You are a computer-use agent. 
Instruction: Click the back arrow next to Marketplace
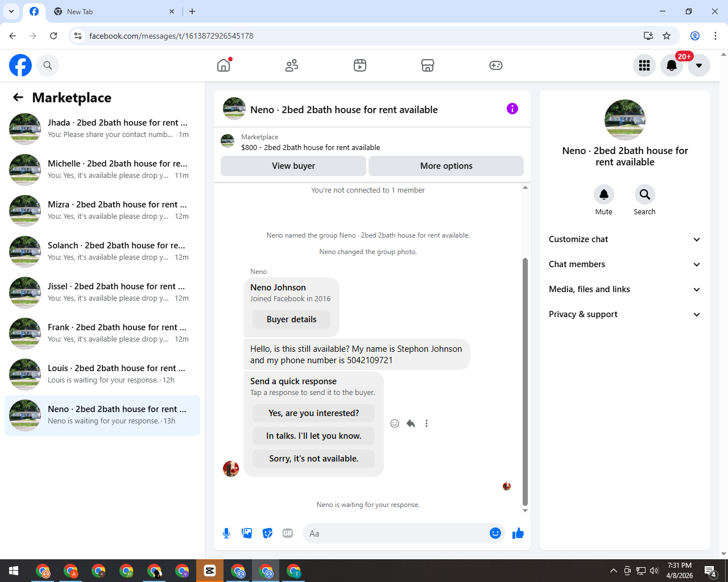pyautogui.click(x=18, y=98)
